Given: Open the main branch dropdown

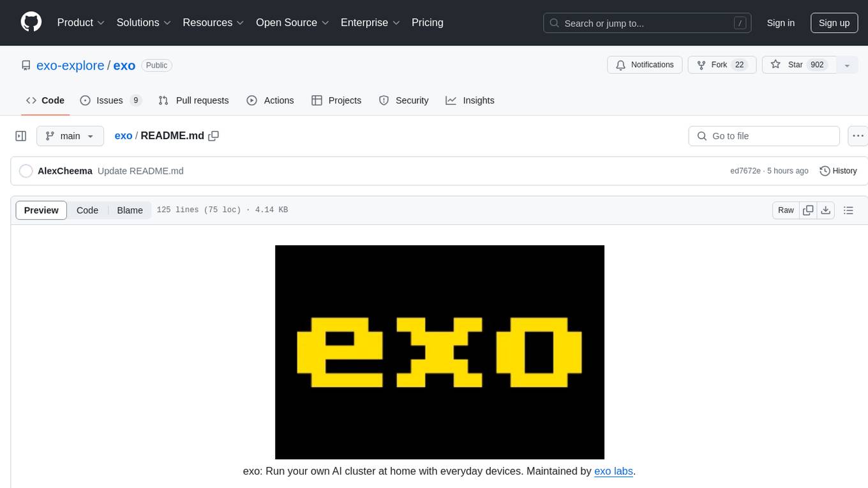Looking at the screenshot, I should click(70, 136).
